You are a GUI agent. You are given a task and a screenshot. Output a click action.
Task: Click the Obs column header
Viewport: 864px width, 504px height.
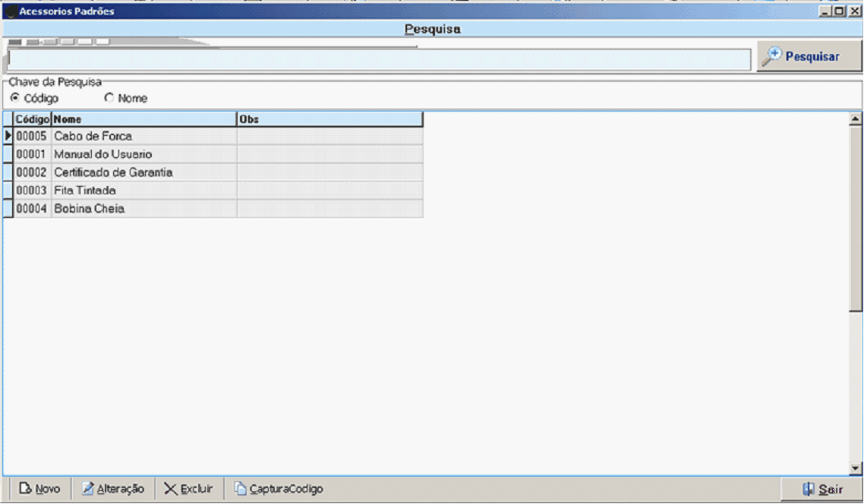(x=330, y=119)
